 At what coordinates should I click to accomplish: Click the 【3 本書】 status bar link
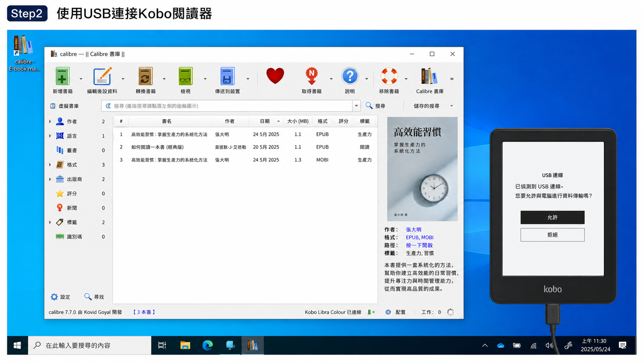(x=144, y=312)
